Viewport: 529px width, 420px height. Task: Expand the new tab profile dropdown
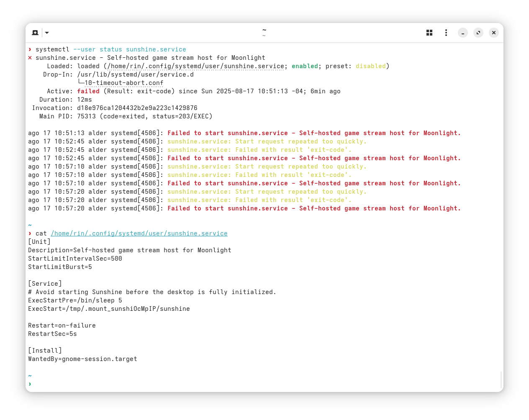pyautogui.click(x=47, y=33)
